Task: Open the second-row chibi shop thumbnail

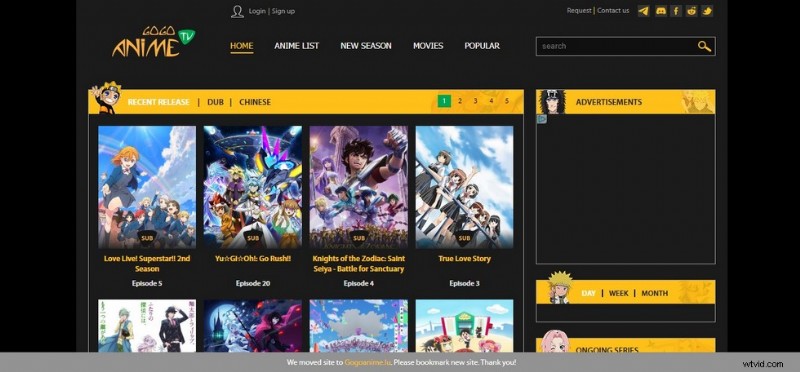Action: pos(464,326)
